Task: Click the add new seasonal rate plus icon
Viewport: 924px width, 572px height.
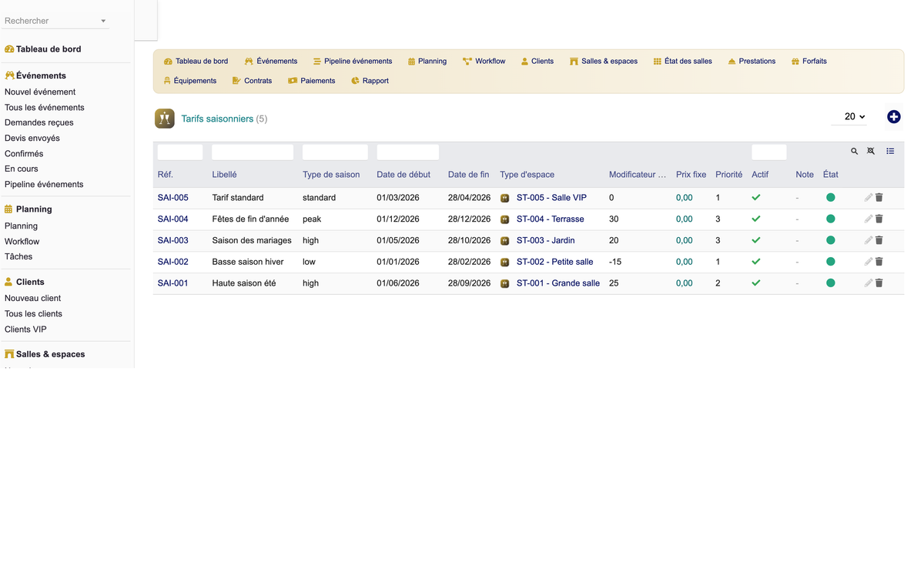Action: click(893, 117)
